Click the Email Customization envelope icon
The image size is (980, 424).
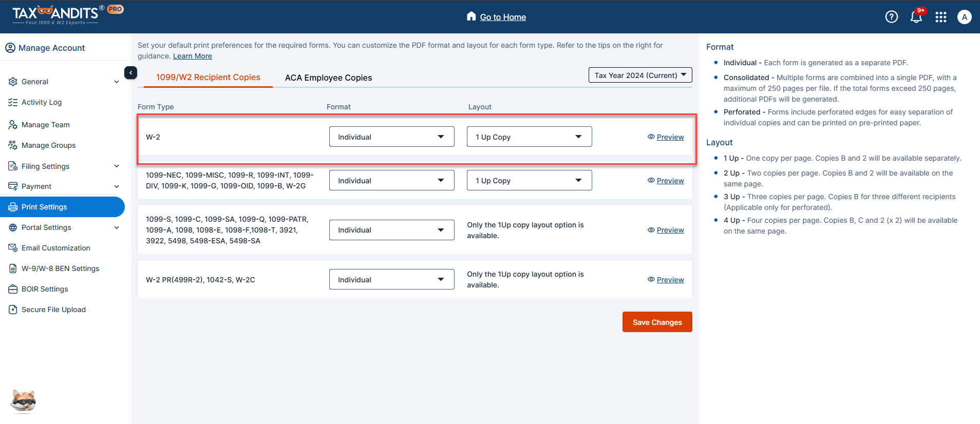pos(13,248)
